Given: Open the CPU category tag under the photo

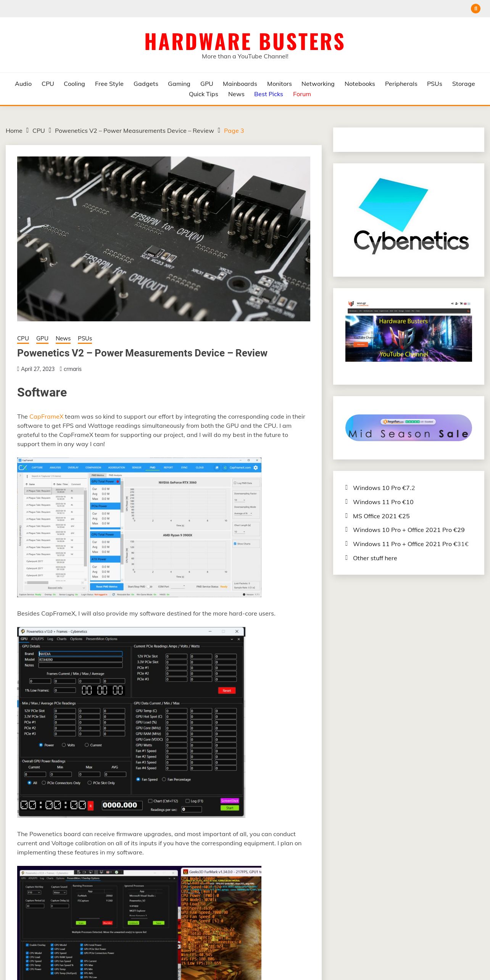Looking at the screenshot, I should coord(23,338).
